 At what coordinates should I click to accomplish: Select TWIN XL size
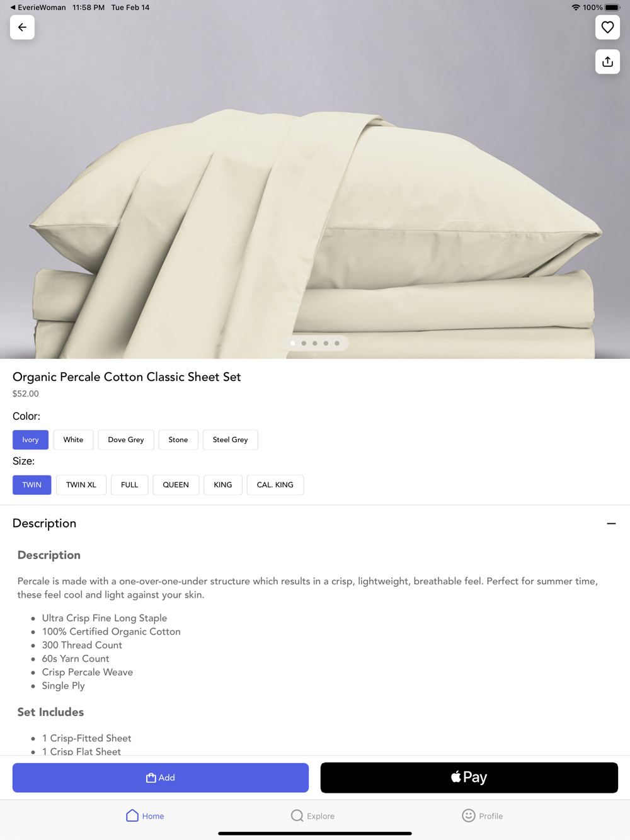click(81, 485)
